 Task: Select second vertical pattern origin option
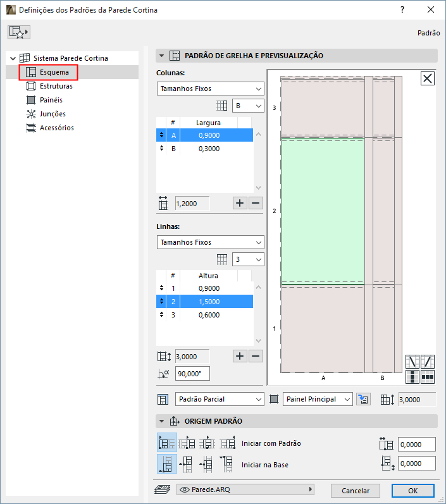click(x=187, y=464)
